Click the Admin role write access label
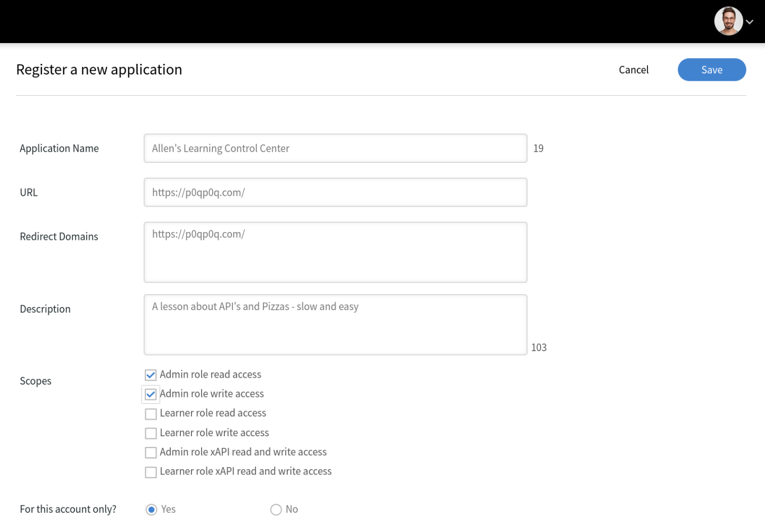The height and width of the screenshot is (532, 765). point(212,394)
